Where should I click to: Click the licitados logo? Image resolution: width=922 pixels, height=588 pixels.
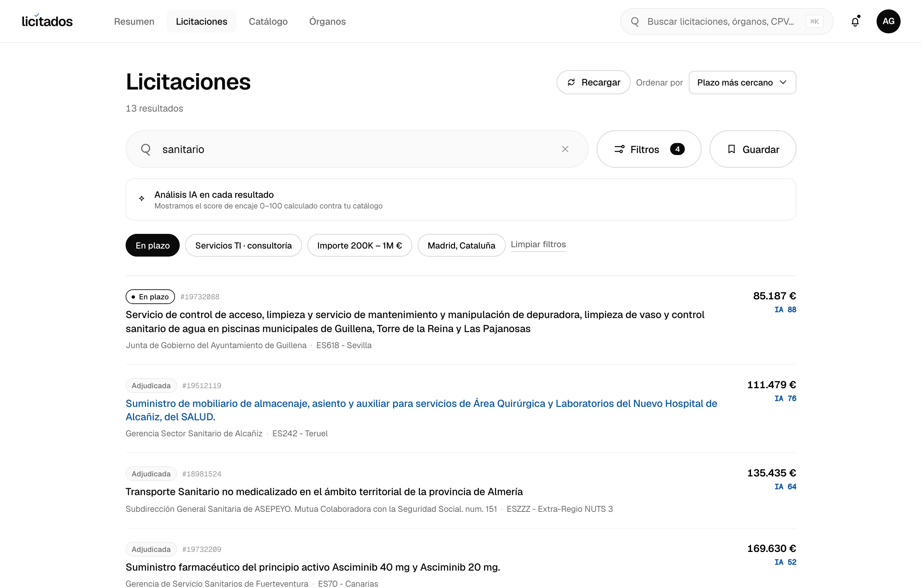pyautogui.click(x=47, y=21)
